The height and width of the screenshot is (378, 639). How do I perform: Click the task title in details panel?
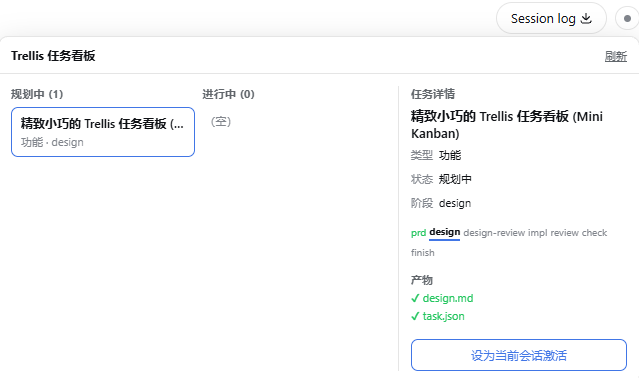[507, 125]
